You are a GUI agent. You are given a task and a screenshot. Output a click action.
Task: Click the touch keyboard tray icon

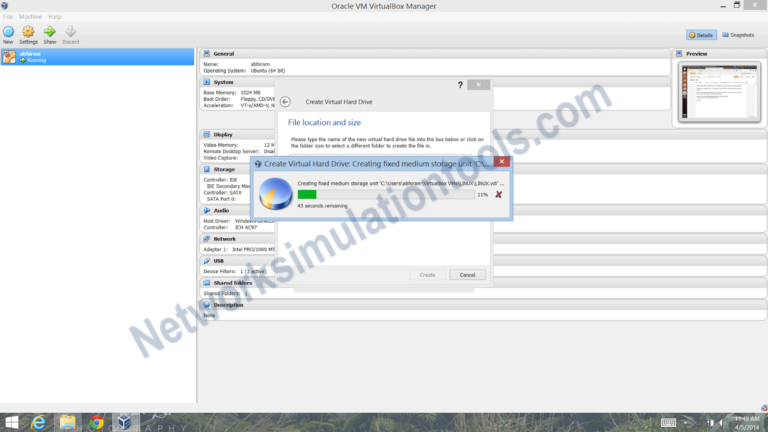pos(668,422)
